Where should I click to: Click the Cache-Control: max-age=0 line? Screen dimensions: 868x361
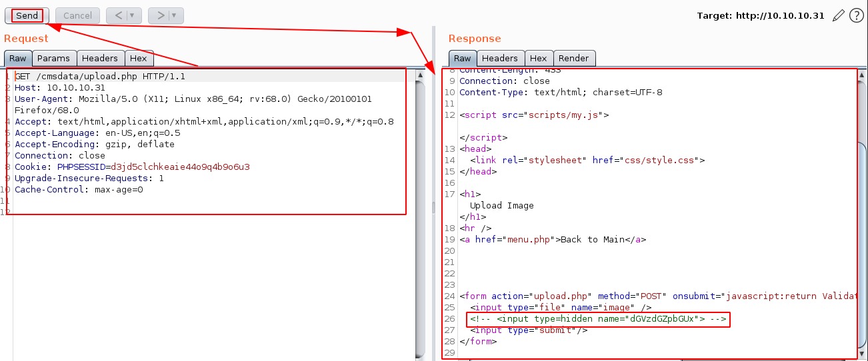click(79, 189)
